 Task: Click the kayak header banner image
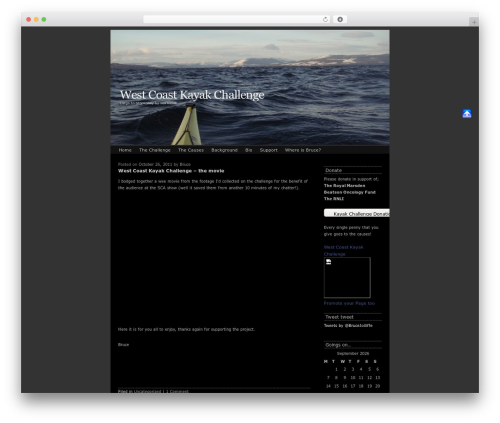pos(250,87)
